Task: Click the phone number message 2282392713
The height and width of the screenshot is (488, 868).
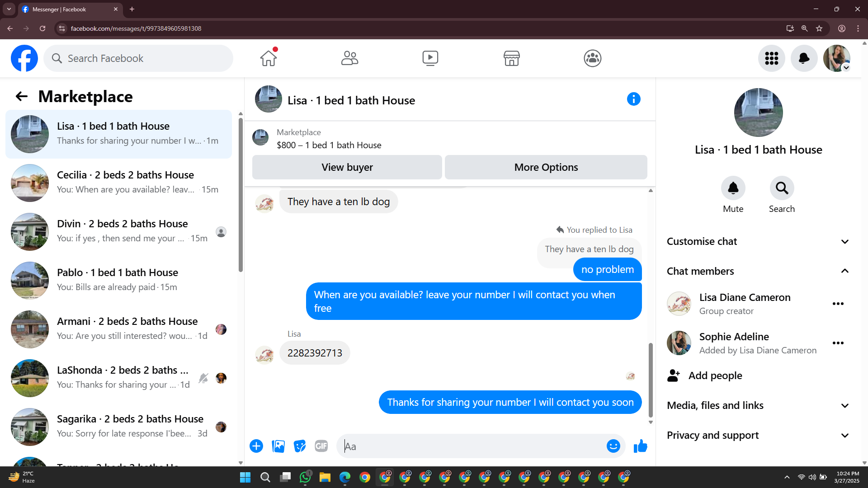Action: point(315,353)
